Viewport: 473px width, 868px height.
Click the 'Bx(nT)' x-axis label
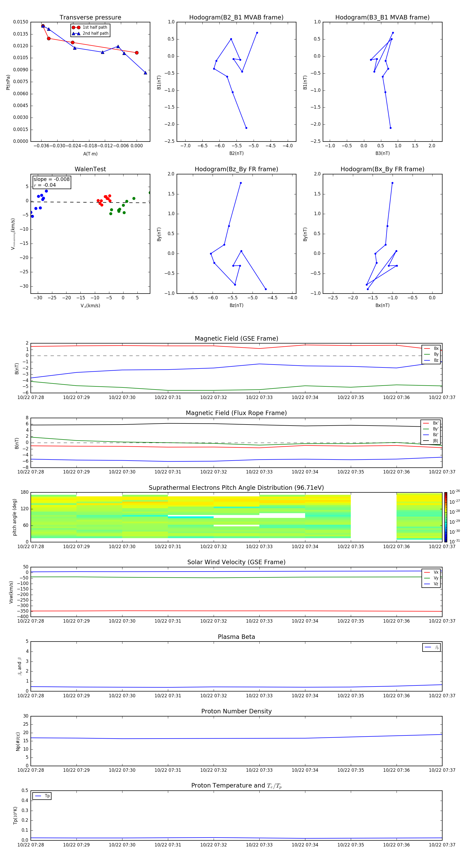(x=382, y=306)
